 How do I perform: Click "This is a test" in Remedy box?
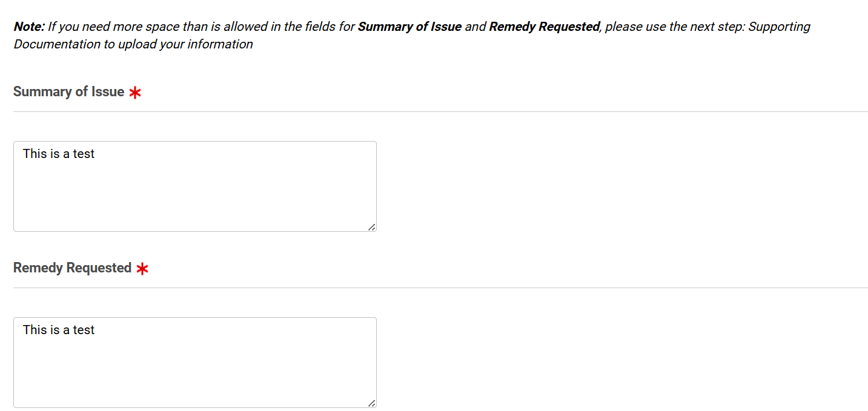pyautogui.click(x=59, y=330)
